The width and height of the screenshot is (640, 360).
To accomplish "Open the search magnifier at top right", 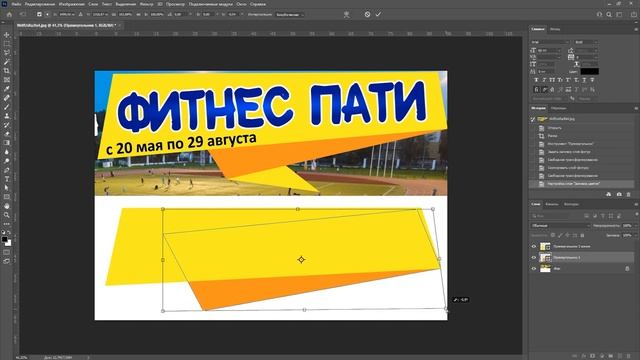I will tap(609, 14).
